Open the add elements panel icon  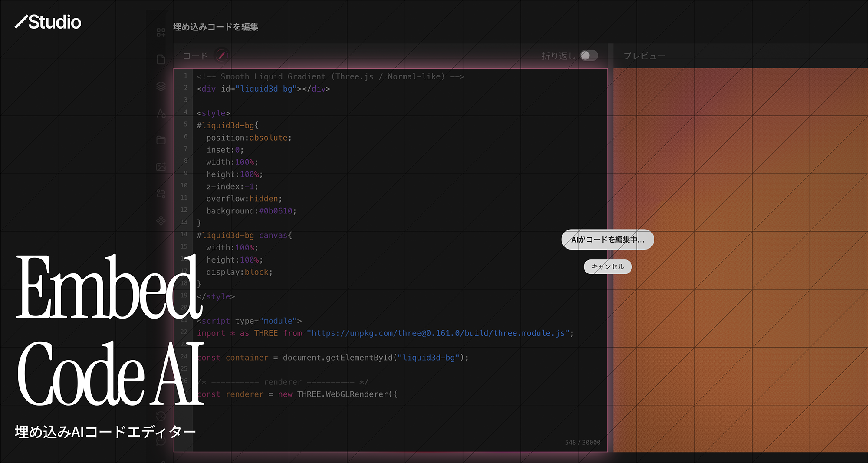[161, 33]
